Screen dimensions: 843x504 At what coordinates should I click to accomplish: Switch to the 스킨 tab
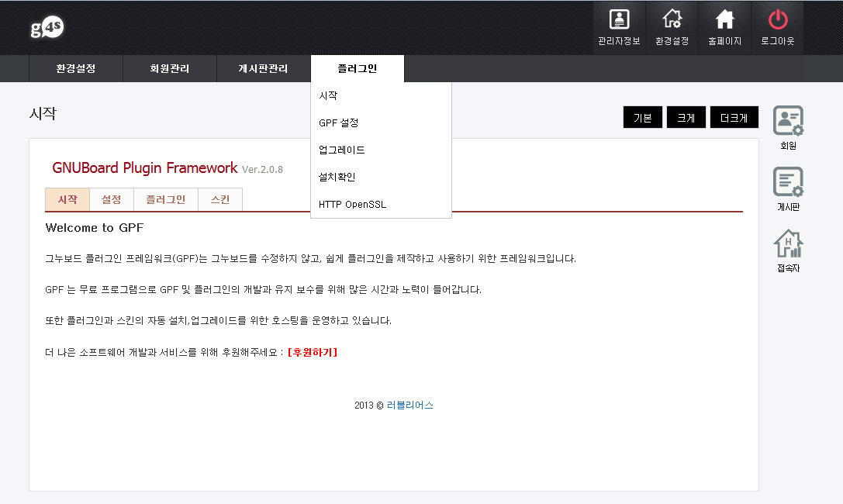pos(220,200)
